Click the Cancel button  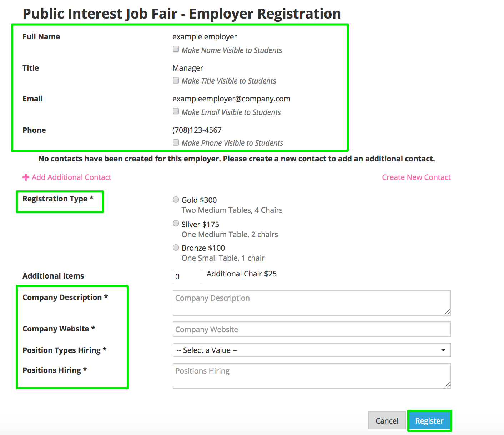pos(387,421)
